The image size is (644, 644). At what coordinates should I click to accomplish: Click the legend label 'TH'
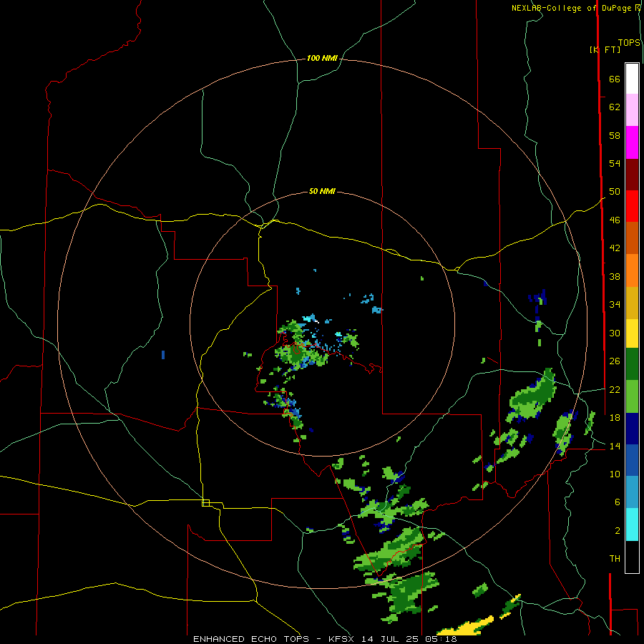point(615,559)
